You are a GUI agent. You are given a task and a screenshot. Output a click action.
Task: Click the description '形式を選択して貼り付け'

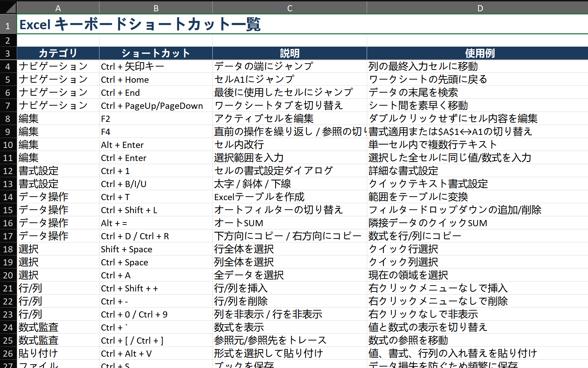coord(290,354)
